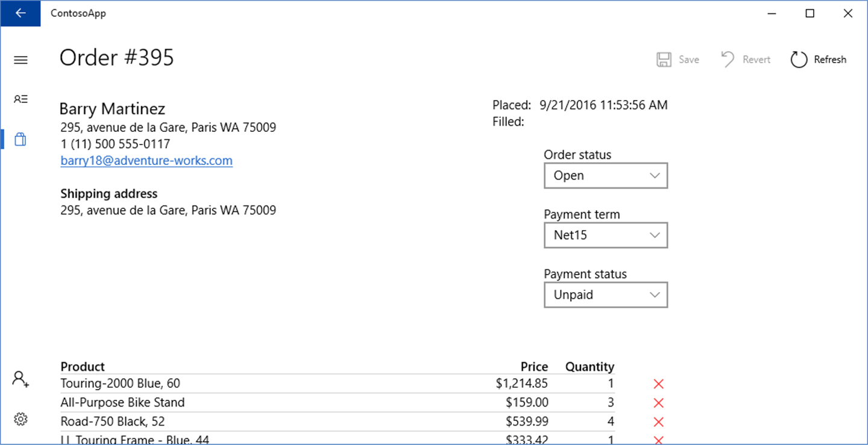This screenshot has height=445, width=868.
Task: Click the add customer sidebar icon
Action: [x=20, y=379]
